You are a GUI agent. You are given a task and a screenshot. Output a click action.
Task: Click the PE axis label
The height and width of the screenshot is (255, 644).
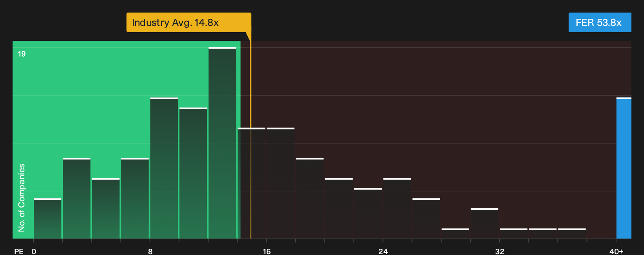pos(19,251)
